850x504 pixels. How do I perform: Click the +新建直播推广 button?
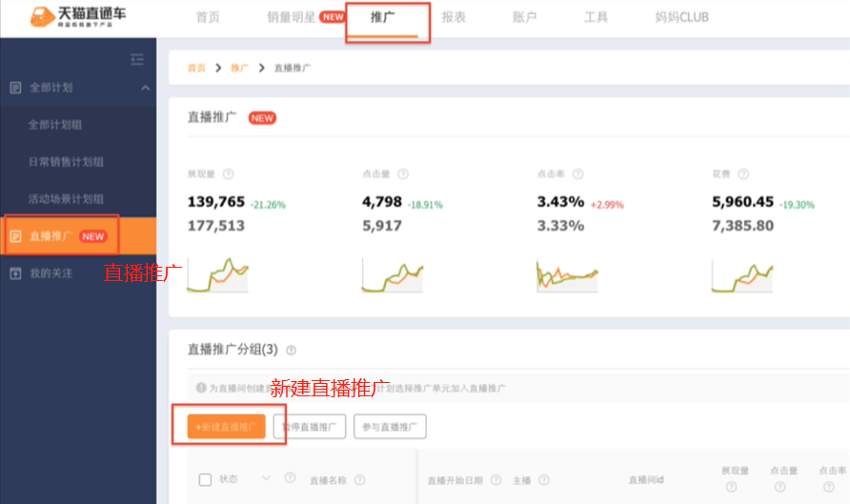point(227,427)
